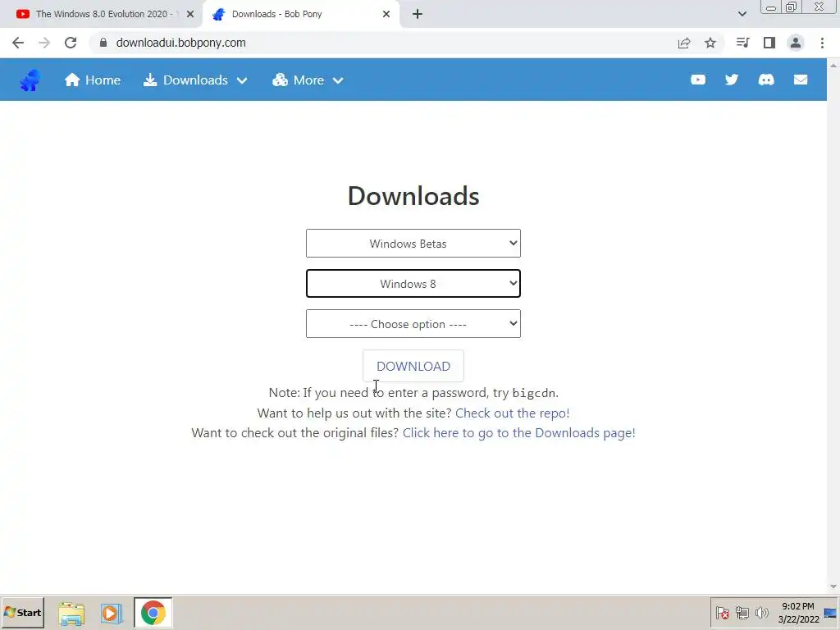Click the email envelope icon in navbar
840x630 pixels.
point(801,80)
